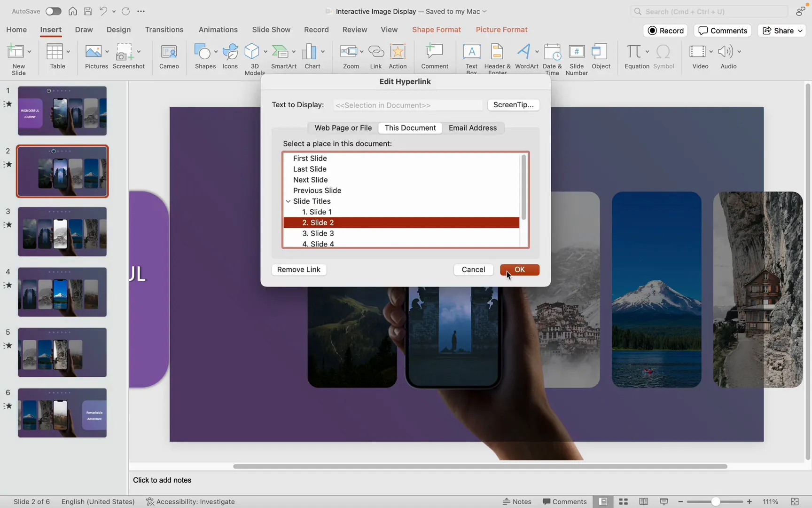The image size is (812, 508).
Task: Collapse the Slide Titles tree
Action: (288, 201)
